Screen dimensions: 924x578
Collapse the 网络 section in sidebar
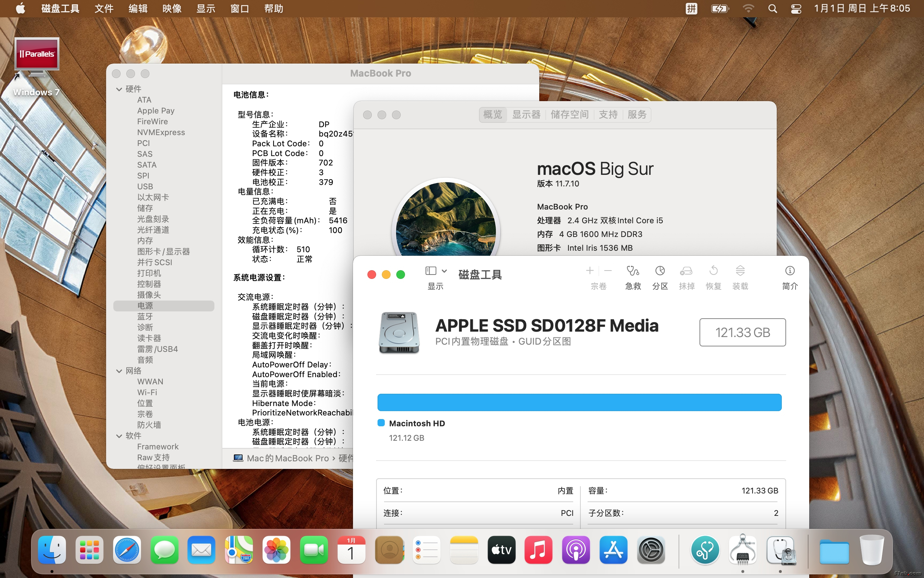tap(119, 371)
